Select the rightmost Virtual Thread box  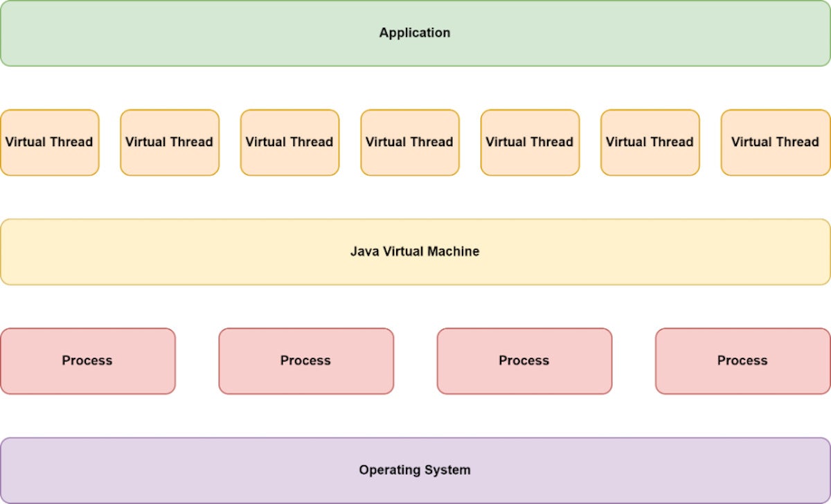tap(776, 143)
